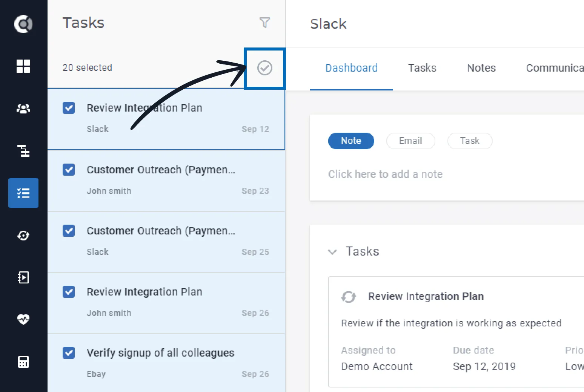Click the 'Sep 12, 2019' due date value
Image resolution: width=584 pixels, height=392 pixels.
point(484,366)
